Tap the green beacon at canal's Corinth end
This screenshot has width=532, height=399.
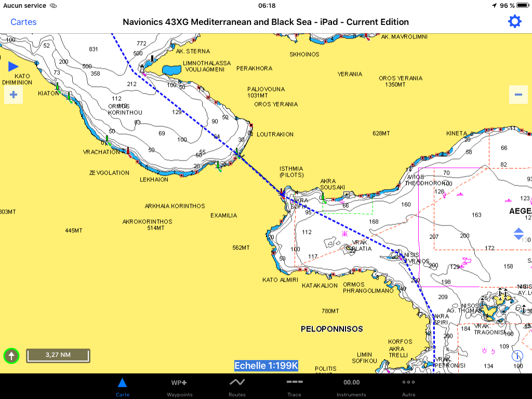(x=237, y=154)
